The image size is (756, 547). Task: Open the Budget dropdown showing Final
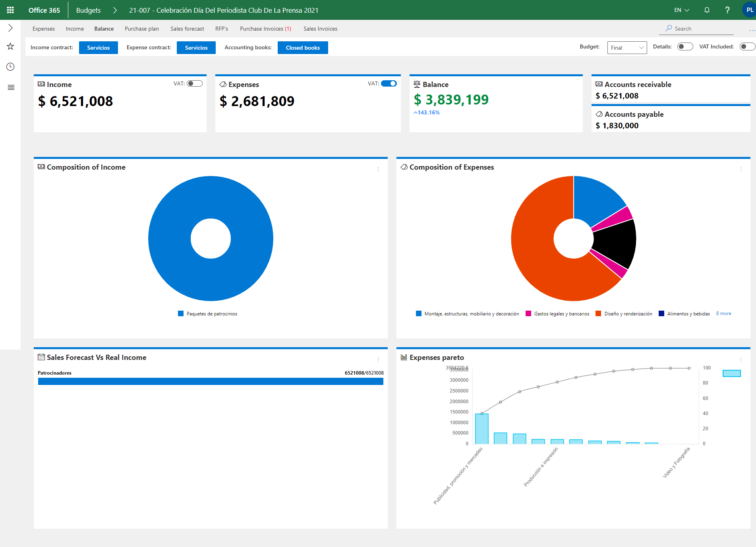point(627,48)
